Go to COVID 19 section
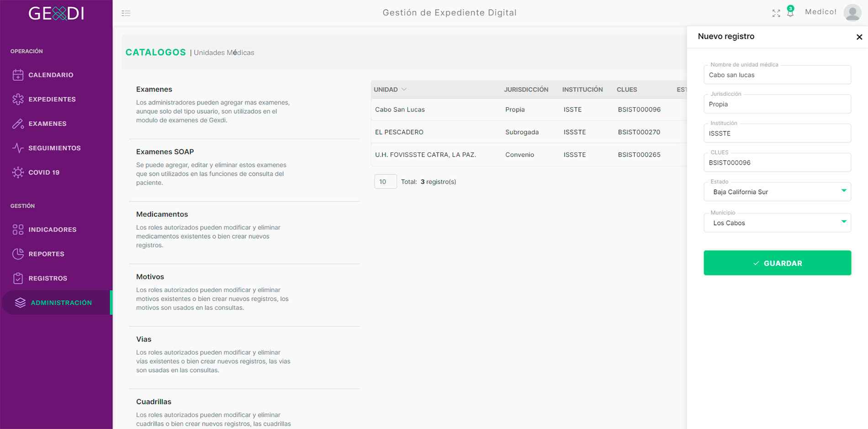This screenshot has width=868, height=429. coord(44,172)
